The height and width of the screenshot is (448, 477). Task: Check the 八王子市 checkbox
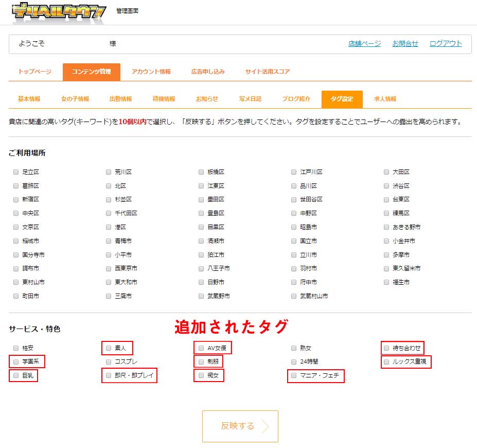[x=201, y=268]
